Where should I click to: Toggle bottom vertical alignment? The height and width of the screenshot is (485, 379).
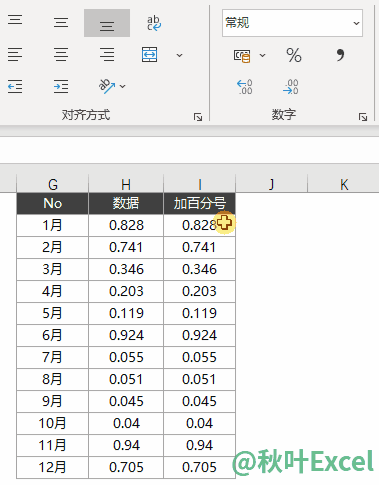[x=107, y=23]
